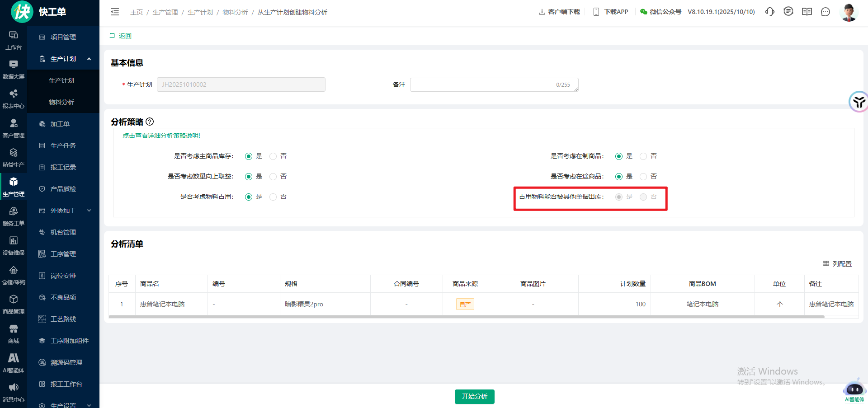868x408 pixels.
Task: Open the 物料分析 submenu item
Action: pyautogui.click(x=61, y=102)
